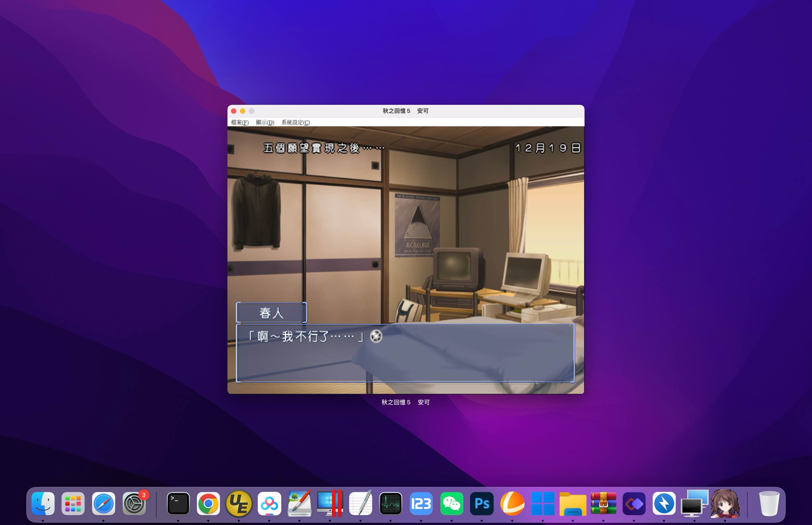Open Activity Monitor from the dock
This screenshot has height=525, width=812.
coord(391,503)
